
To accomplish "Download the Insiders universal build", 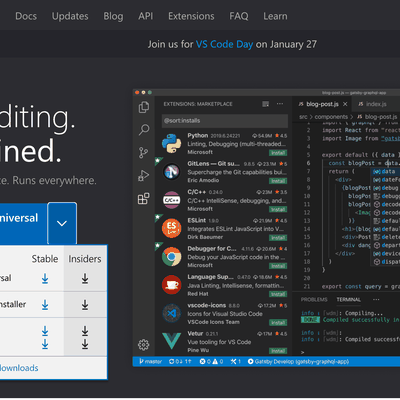I will (85, 278).
